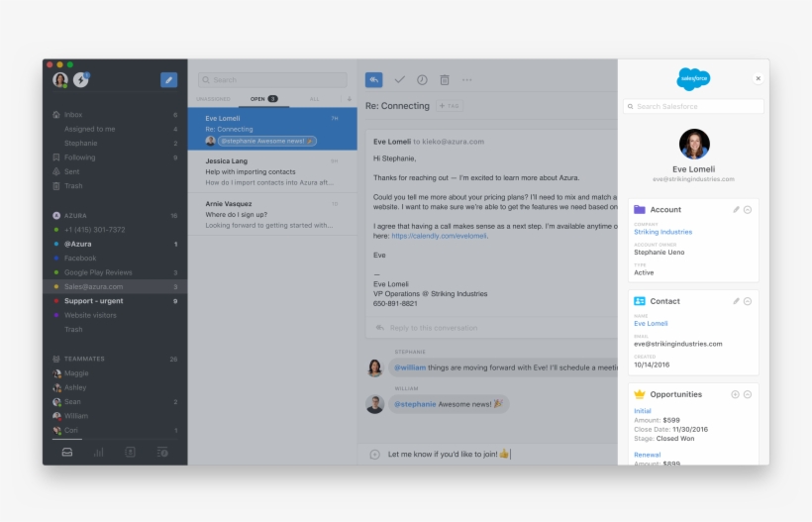This screenshot has height=522, width=812.
Task: Open the user profile avatar in sidebar
Action: (x=60, y=80)
